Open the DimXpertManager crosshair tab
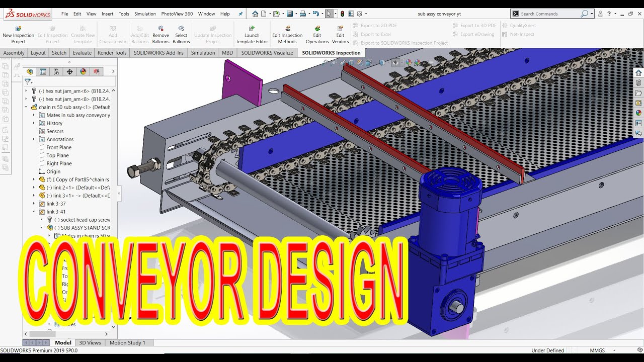This screenshot has width=644, height=362. pyautogui.click(x=70, y=72)
